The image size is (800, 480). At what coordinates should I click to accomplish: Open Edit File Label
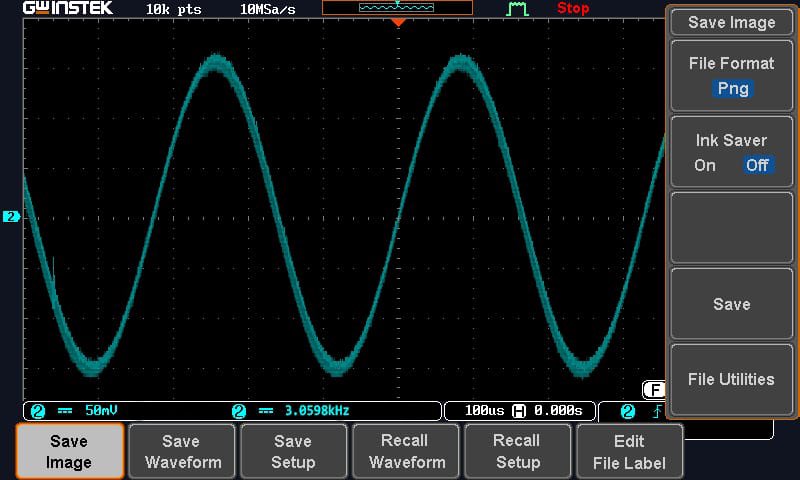click(629, 451)
